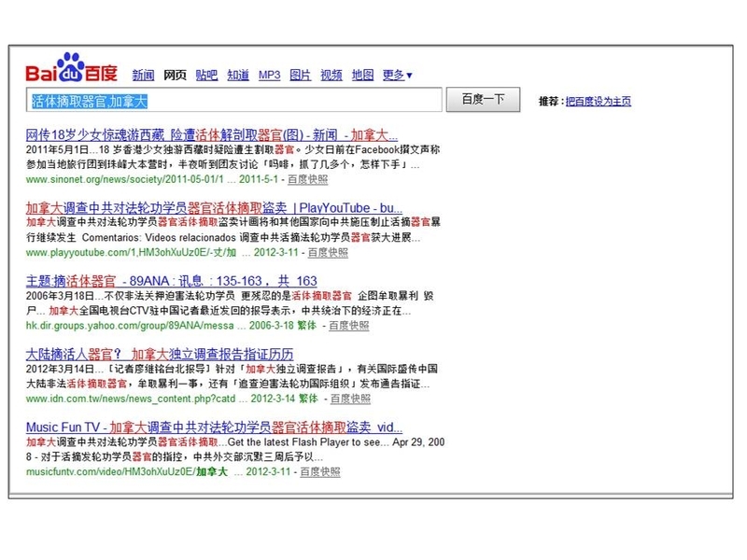Click the Baidu logo

coord(72,67)
